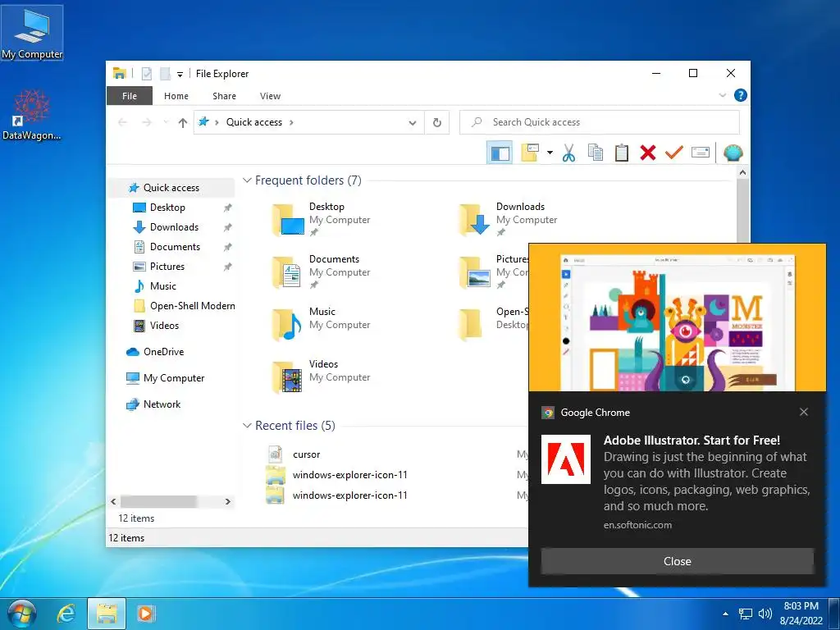Click the orange checkmark Properties icon
This screenshot has height=630, width=840.
tap(674, 153)
